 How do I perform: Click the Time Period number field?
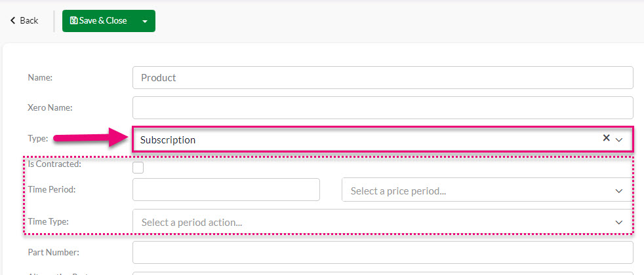tap(226, 189)
